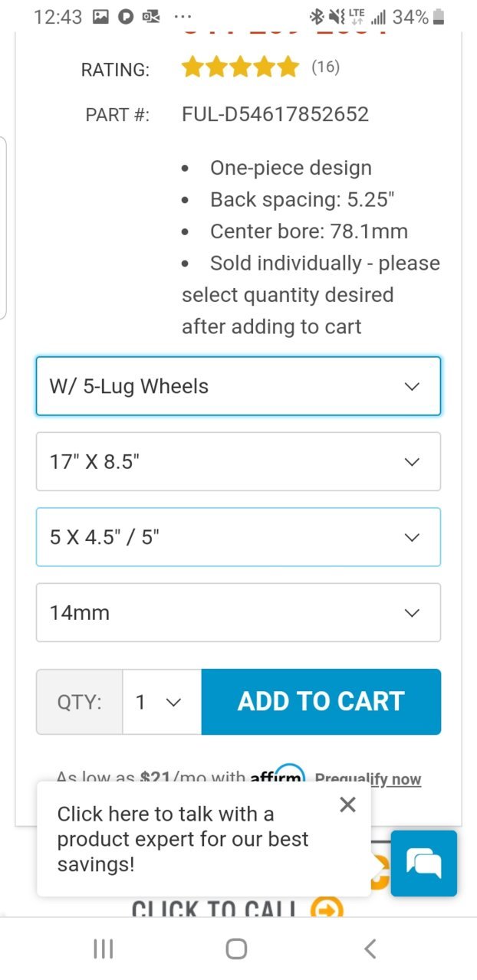The image size is (477, 980).
Task: Open the 14mm offset dropdown
Action: [x=238, y=612]
